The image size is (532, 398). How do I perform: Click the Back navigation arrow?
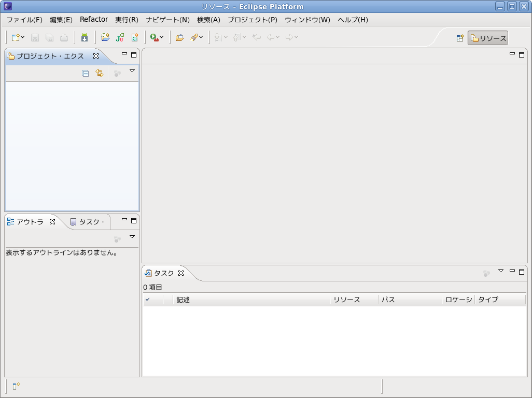point(271,37)
